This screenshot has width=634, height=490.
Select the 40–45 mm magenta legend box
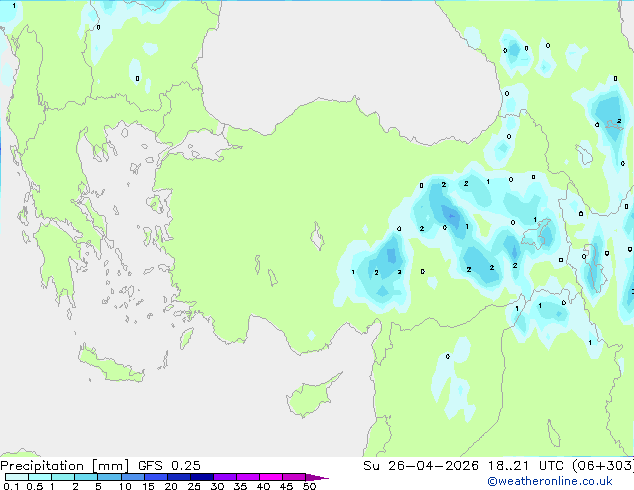tap(271, 477)
